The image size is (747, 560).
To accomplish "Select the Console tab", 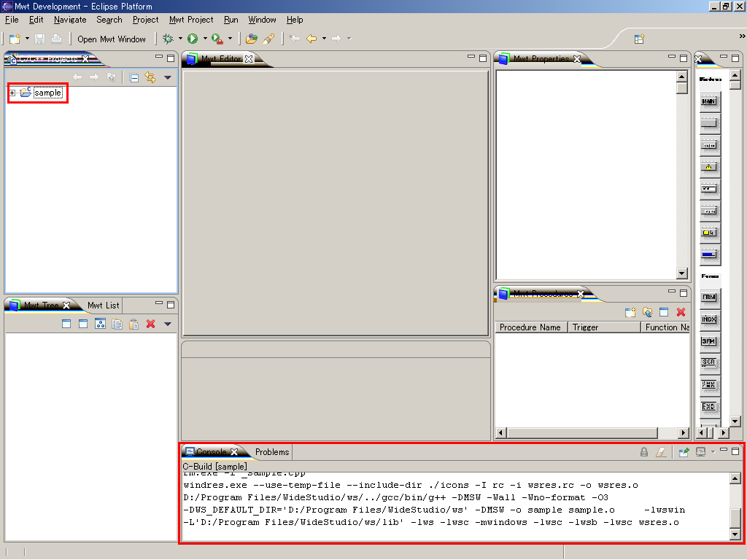I will 212,452.
